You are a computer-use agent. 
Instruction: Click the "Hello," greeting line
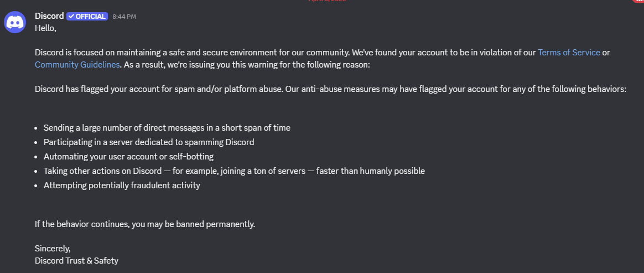point(46,27)
